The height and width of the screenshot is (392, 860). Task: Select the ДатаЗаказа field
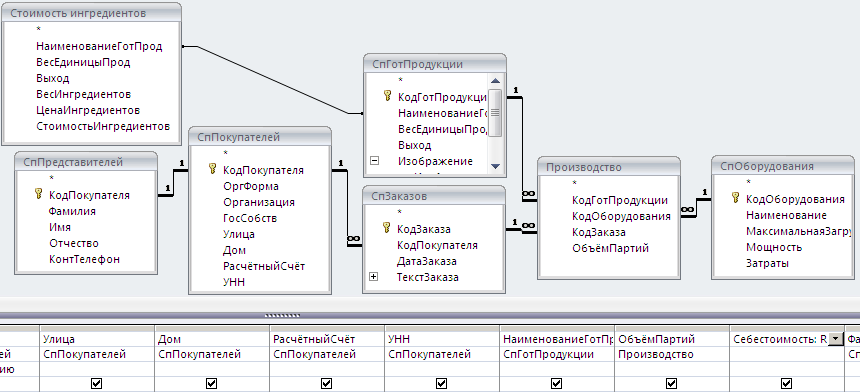(x=426, y=262)
